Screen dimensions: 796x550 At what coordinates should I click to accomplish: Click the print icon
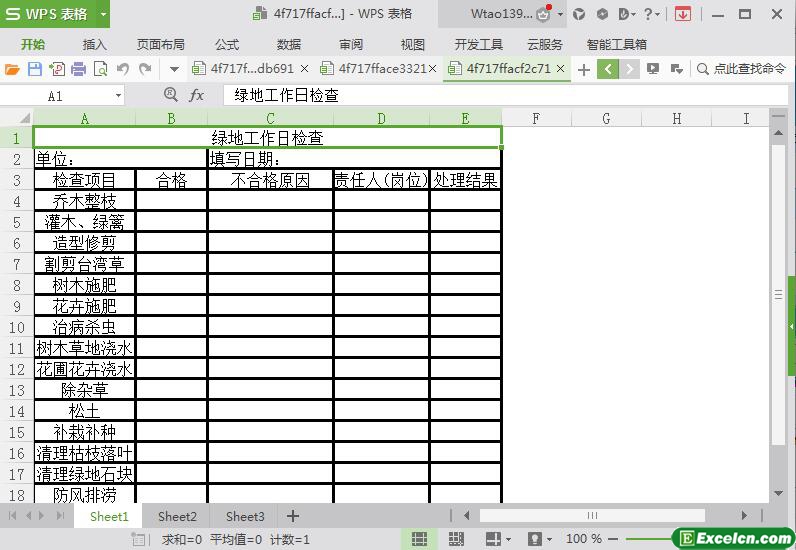[x=78, y=69]
